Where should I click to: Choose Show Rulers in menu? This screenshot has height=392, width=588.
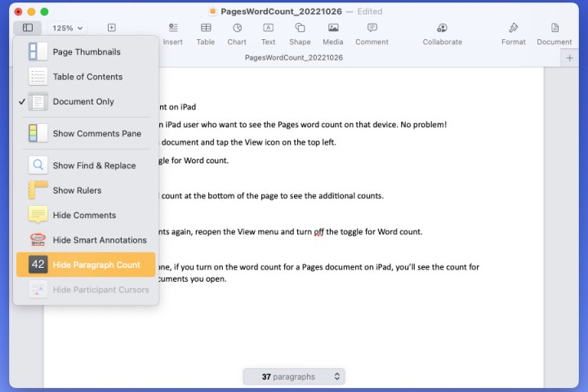pyautogui.click(x=77, y=190)
